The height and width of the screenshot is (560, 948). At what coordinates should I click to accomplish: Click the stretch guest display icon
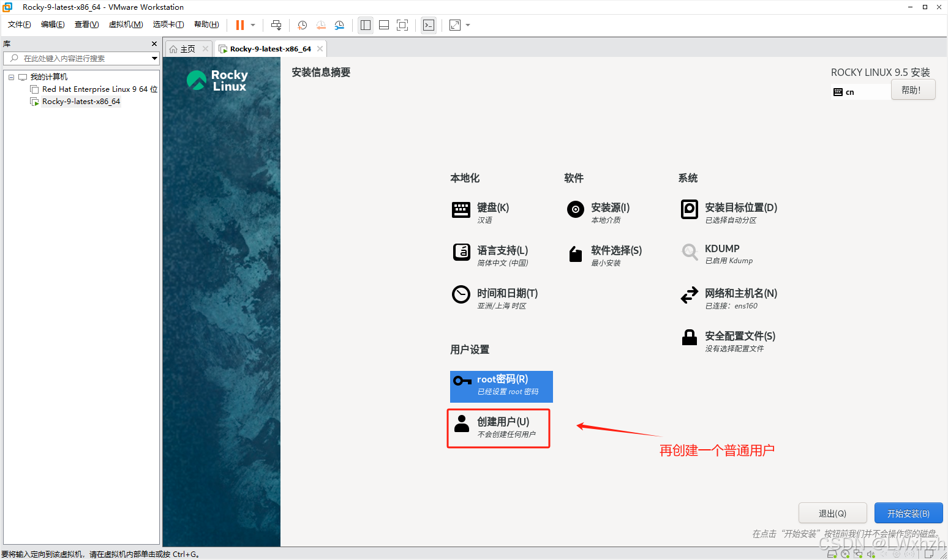[455, 25]
